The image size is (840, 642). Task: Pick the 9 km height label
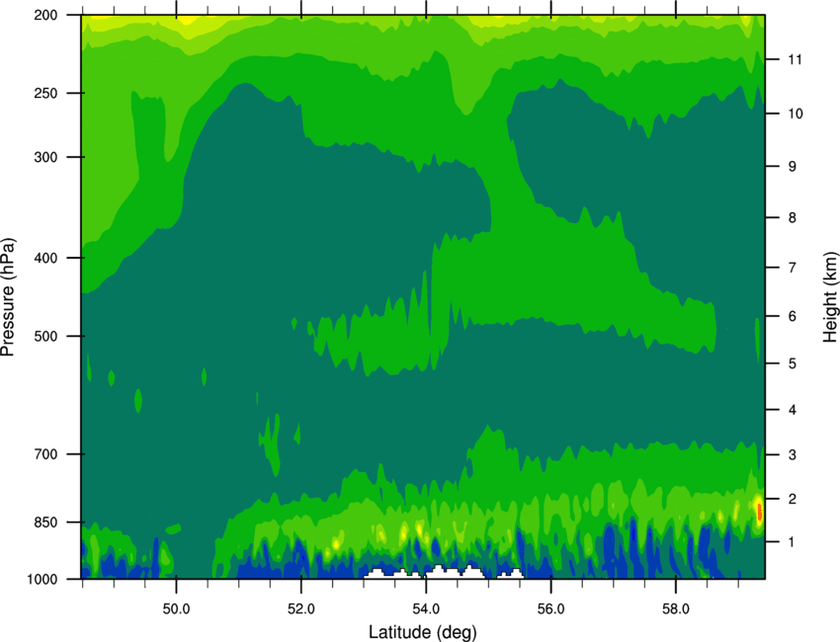tap(793, 167)
